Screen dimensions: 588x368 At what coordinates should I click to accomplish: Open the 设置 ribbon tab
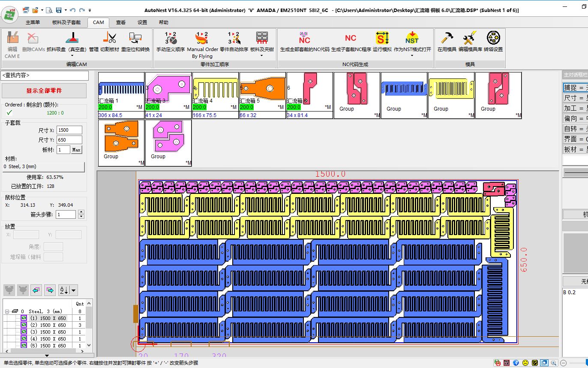142,22
